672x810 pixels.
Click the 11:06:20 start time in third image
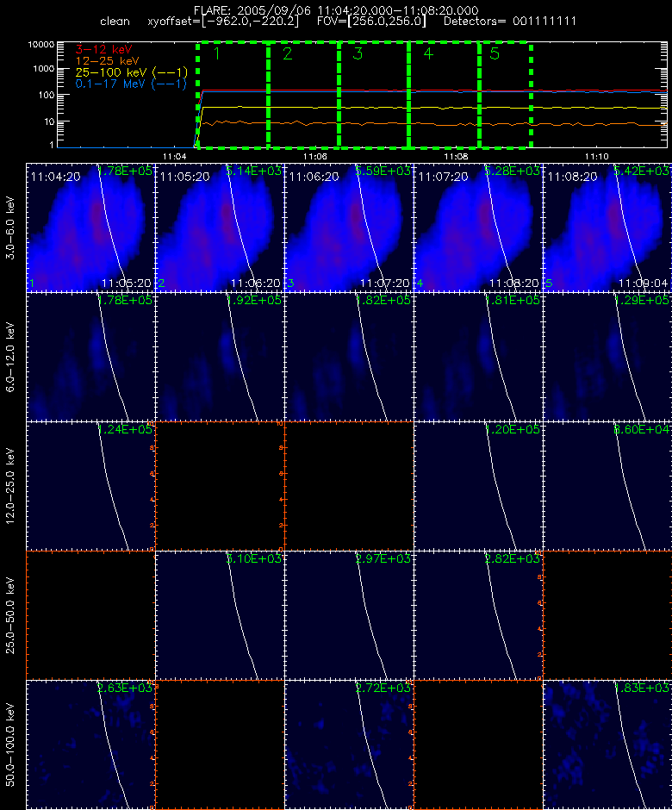[x=314, y=177]
